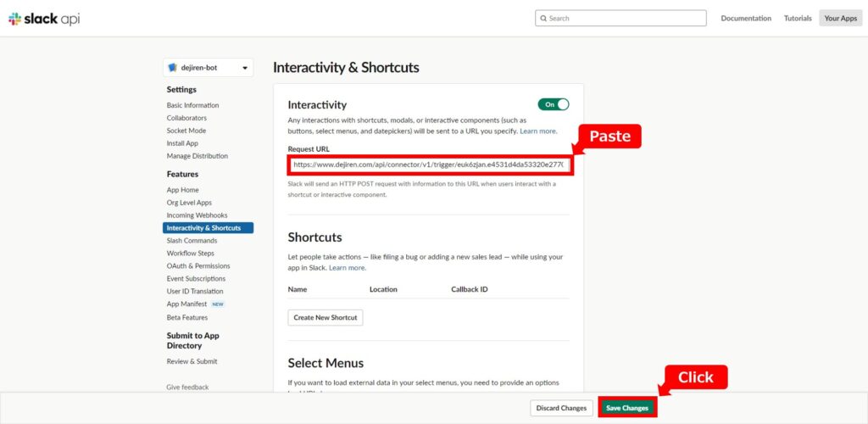Click Learn more link under Interactivity
868x424 pixels.
(x=538, y=131)
